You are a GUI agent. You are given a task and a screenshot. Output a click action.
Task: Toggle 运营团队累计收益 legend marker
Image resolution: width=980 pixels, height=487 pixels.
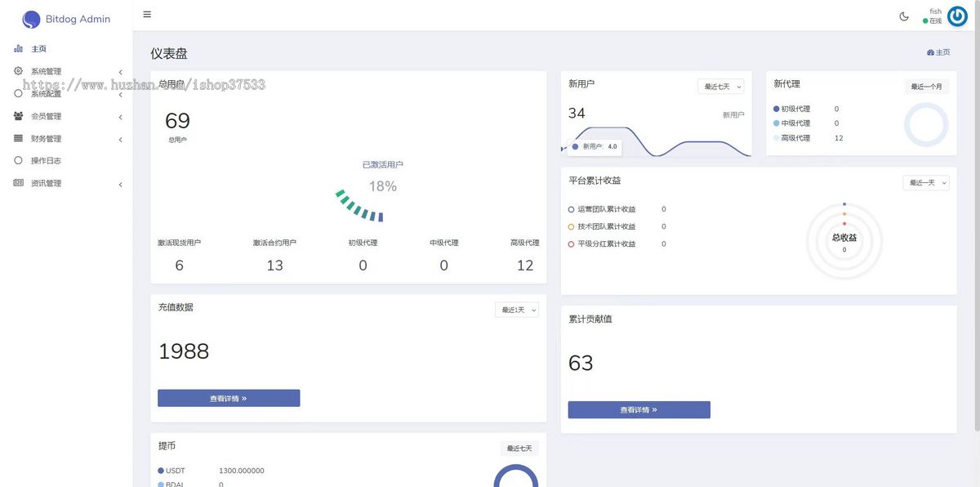[x=572, y=209]
